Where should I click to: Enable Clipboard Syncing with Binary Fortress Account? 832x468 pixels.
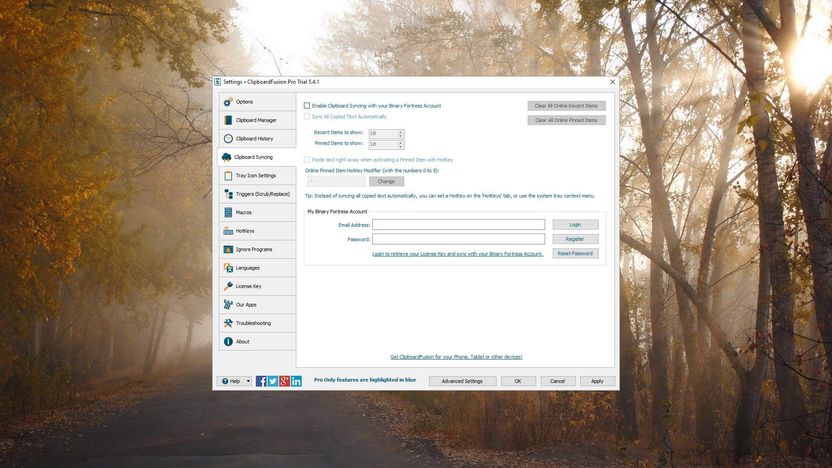click(307, 106)
